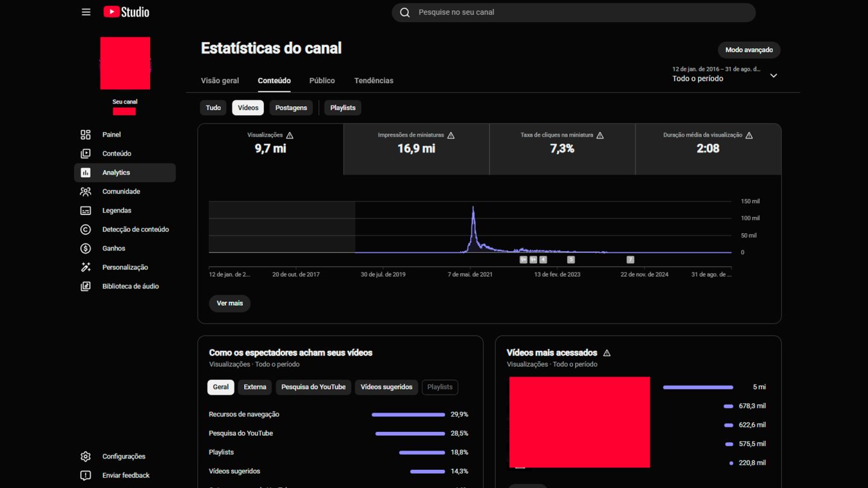This screenshot has height=488, width=868.
Task: Switch to Visão geral tab
Action: (220, 81)
